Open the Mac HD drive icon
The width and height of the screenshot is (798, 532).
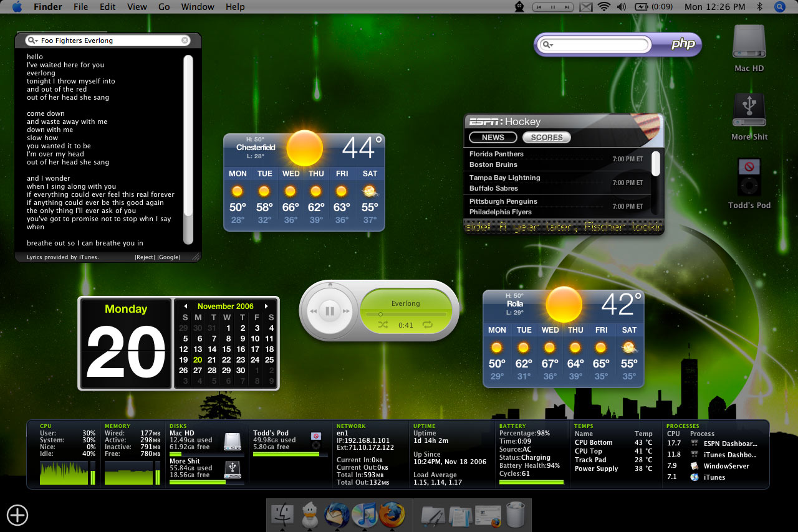tap(749, 42)
